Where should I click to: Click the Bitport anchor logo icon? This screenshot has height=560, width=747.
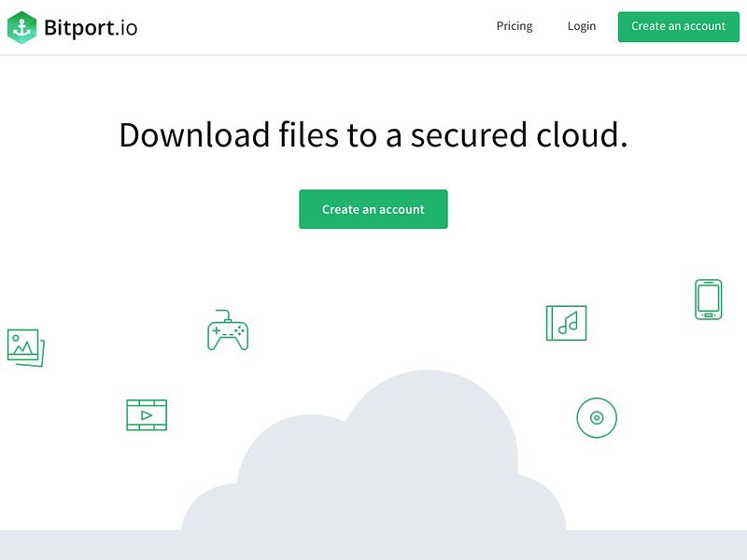21,28
